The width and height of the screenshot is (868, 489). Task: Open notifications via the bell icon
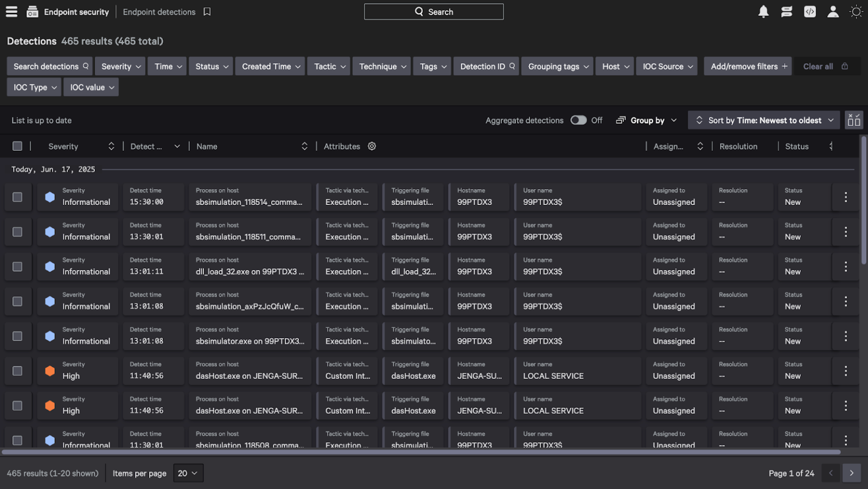click(763, 11)
